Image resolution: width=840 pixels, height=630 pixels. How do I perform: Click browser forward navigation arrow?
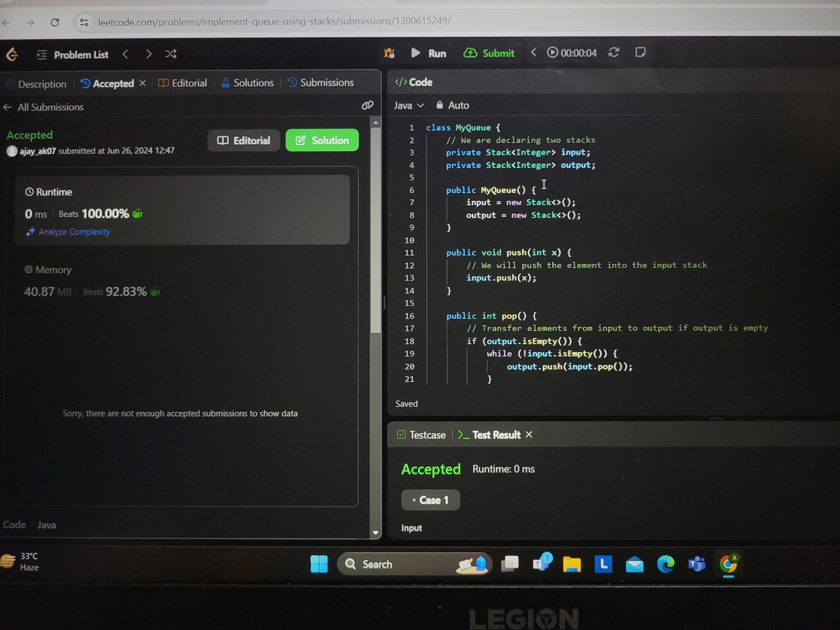coord(30,22)
